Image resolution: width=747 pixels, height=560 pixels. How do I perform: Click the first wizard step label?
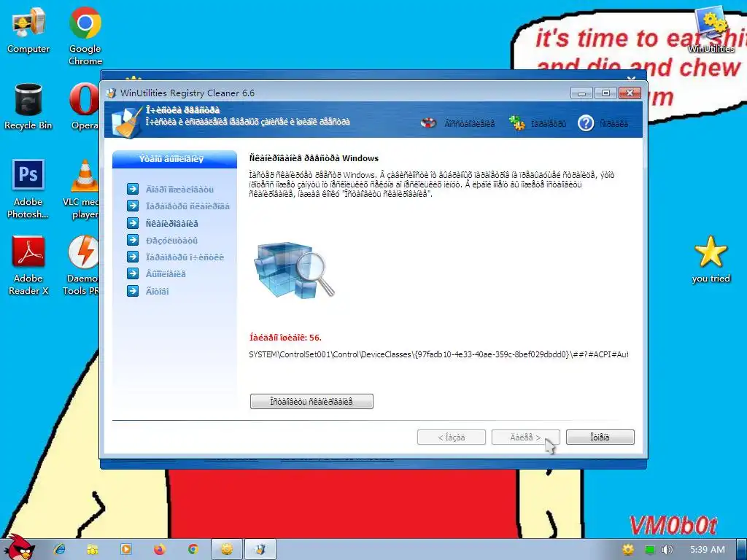tap(179, 190)
